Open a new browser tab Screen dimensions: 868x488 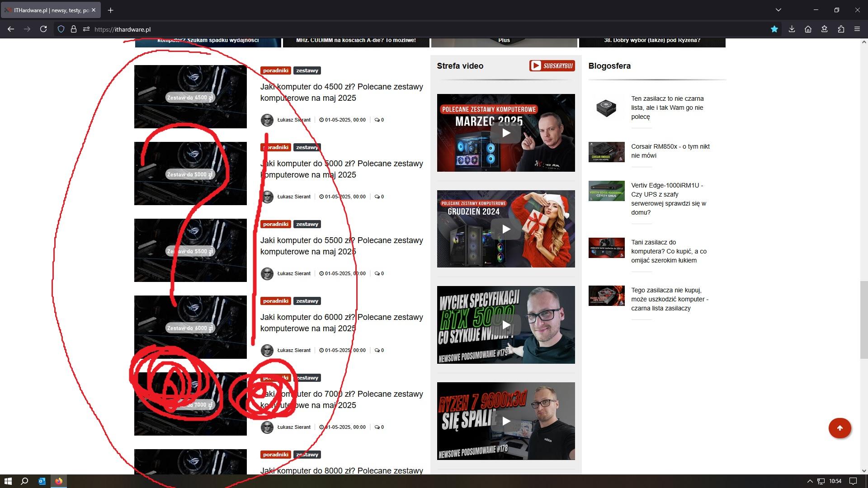(x=111, y=10)
